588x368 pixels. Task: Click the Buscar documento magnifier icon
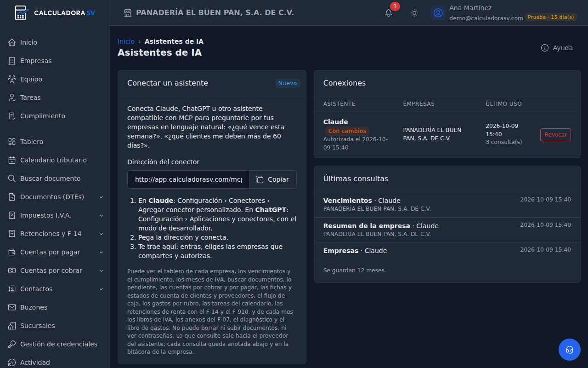coord(12,178)
